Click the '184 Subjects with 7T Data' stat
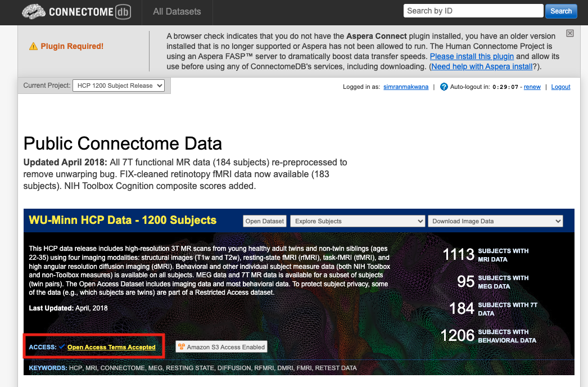Image resolution: width=588 pixels, height=387 pixels. 494,309
